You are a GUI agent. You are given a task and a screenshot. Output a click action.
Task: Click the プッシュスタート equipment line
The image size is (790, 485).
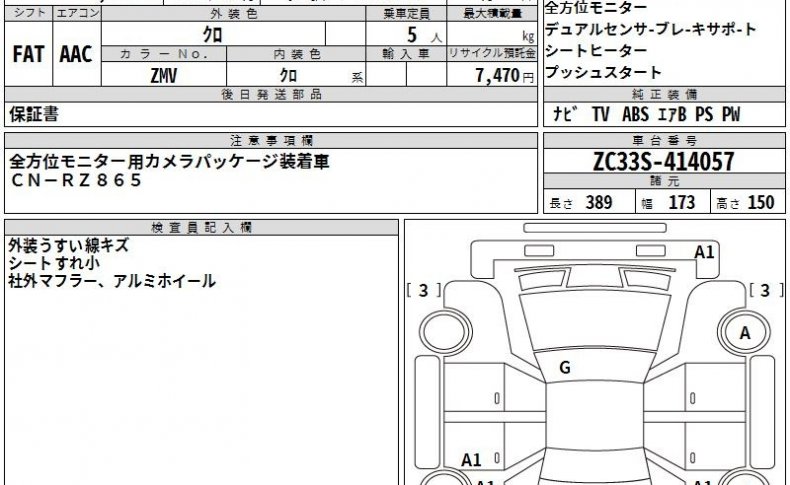(603, 73)
